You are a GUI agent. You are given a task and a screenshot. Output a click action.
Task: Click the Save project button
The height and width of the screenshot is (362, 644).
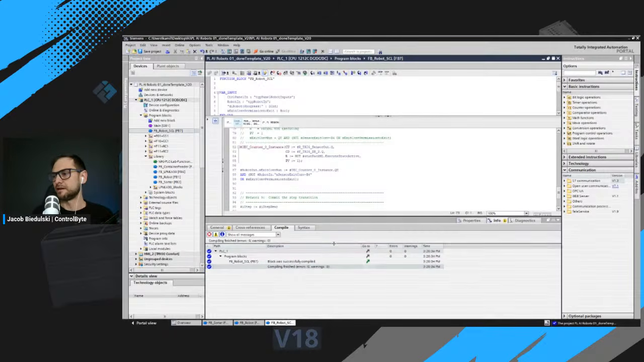click(x=149, y=51)
